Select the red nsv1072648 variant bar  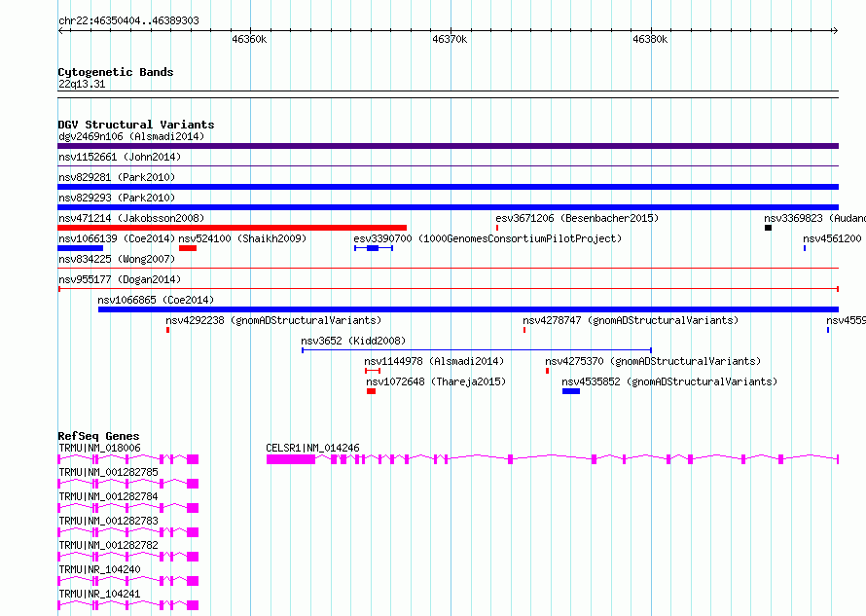coord(371,391)
